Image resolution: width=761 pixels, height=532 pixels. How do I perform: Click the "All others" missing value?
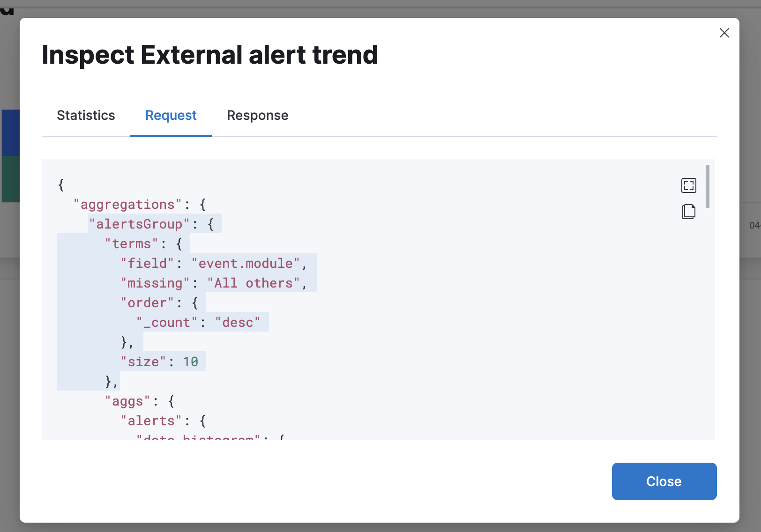click(x=253, y=283)
